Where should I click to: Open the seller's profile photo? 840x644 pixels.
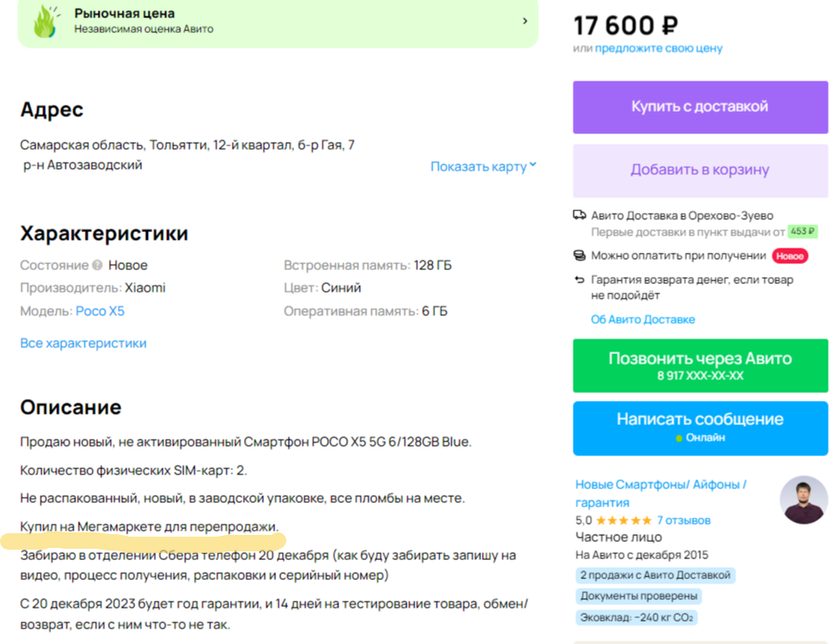click(x=804, y=499)
